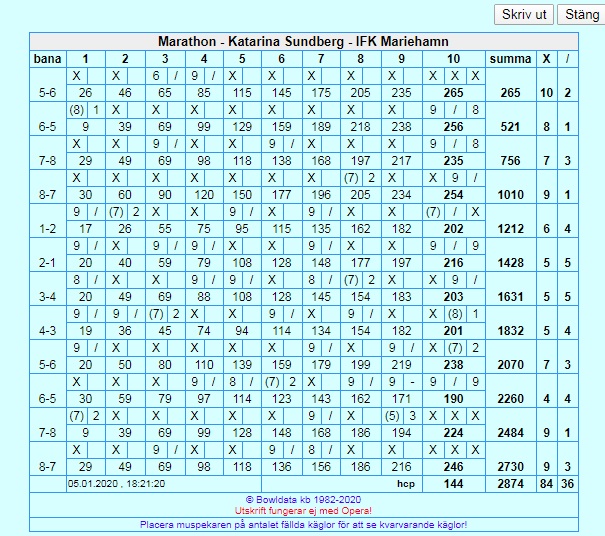
Task: Click cumulative sum 2730
Action: [x=510, y=466]
